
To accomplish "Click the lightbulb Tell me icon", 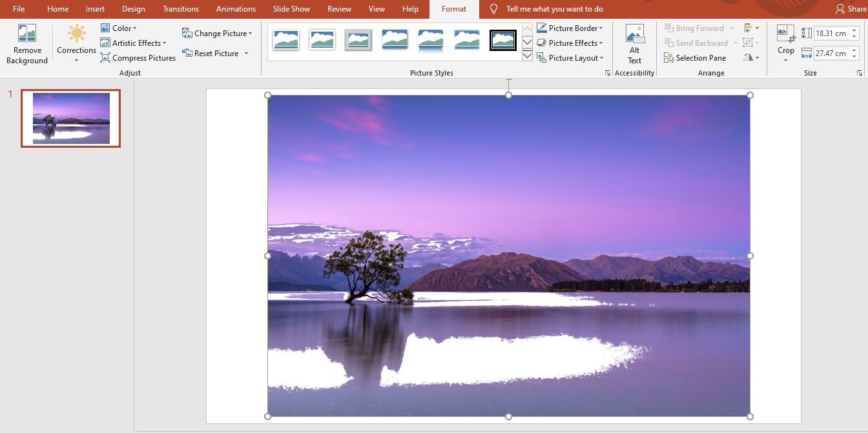I will (494, 9).
